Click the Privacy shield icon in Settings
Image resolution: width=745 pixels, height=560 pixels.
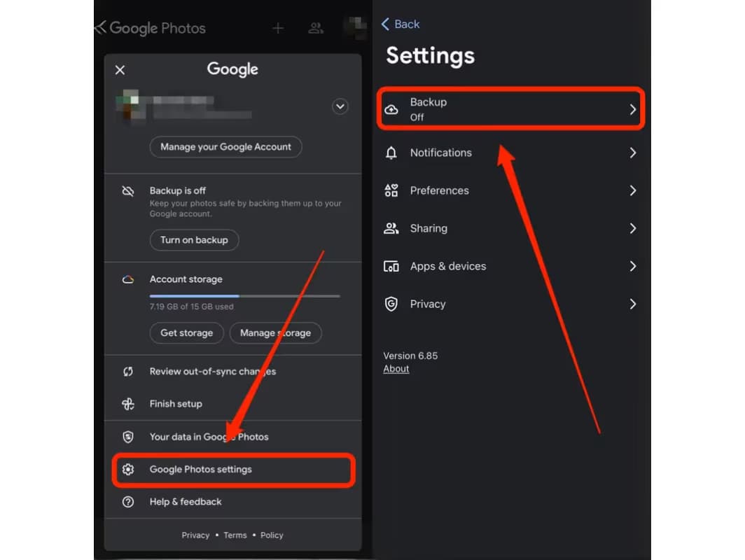[x=391, y=304]
